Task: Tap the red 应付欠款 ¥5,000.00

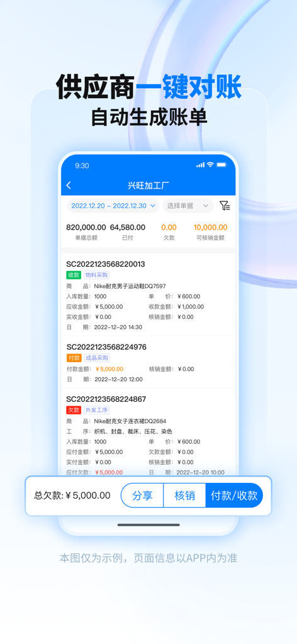Action: tap(109, 472)
